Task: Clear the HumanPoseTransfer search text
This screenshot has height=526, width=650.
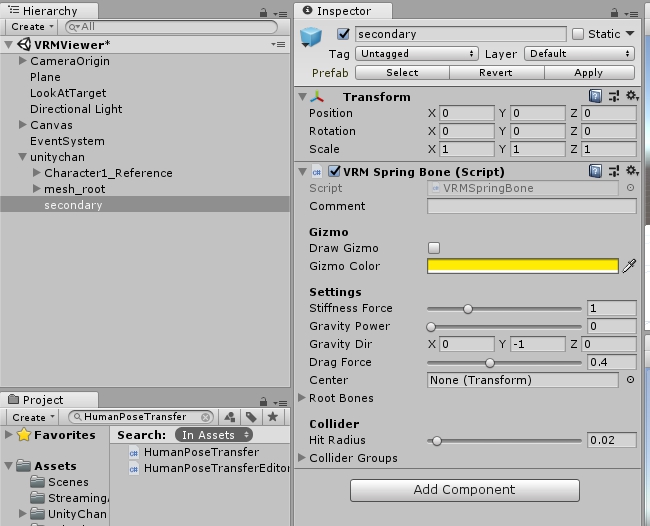Action: [x=205, y=417]
